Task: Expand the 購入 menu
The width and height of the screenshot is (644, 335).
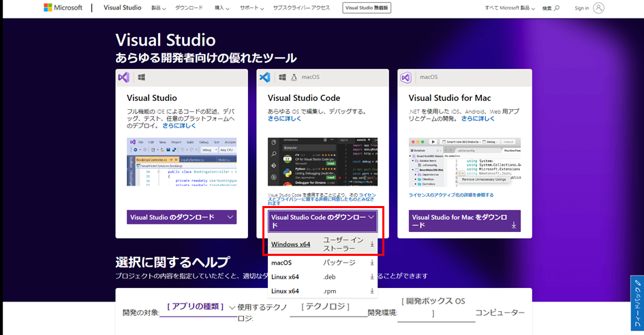Action: click(221, 8)
